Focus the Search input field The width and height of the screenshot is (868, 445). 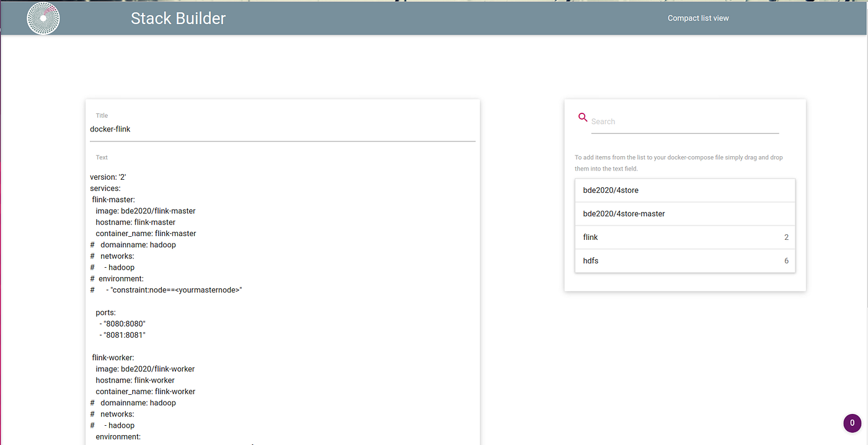pyautogui.click(x=684, y=122)
